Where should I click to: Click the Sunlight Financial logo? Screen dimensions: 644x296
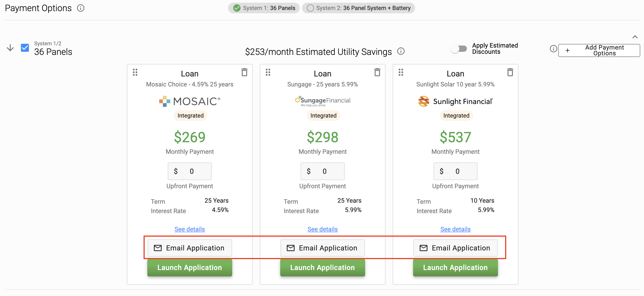pos(455,101)
